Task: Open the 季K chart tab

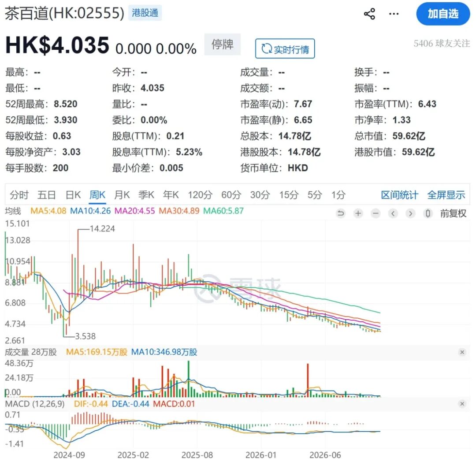Action: (146, 195)
